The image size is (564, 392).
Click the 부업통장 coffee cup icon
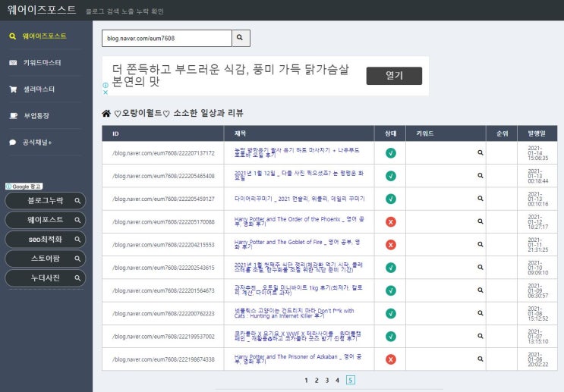[14, 116]
